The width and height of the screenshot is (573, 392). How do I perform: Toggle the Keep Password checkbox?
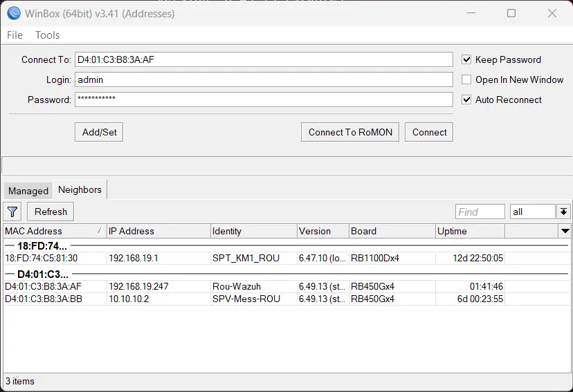[x=466, y=59]
